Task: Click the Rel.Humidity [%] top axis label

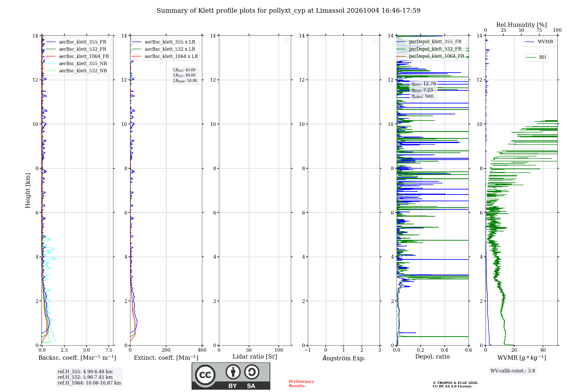Action: [522, 25]
